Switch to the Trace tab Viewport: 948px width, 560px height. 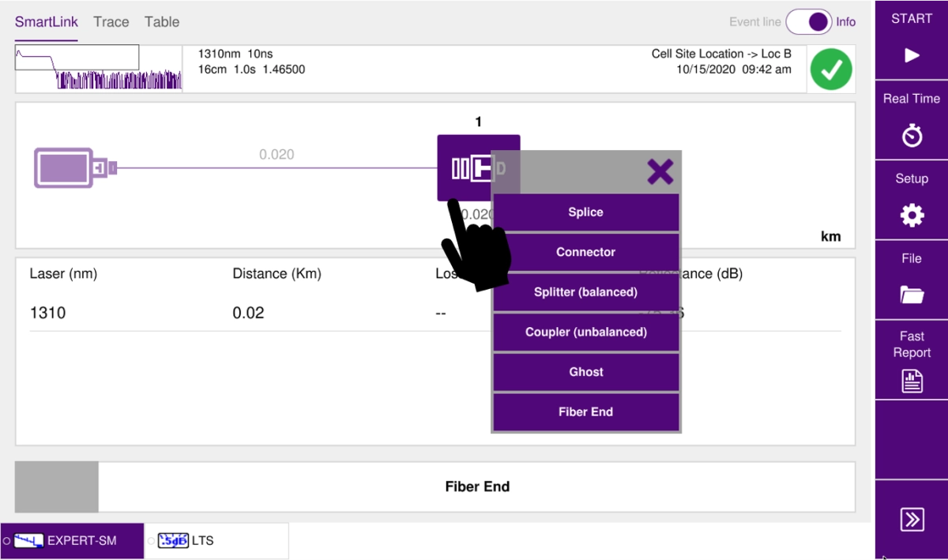point(111,22)
